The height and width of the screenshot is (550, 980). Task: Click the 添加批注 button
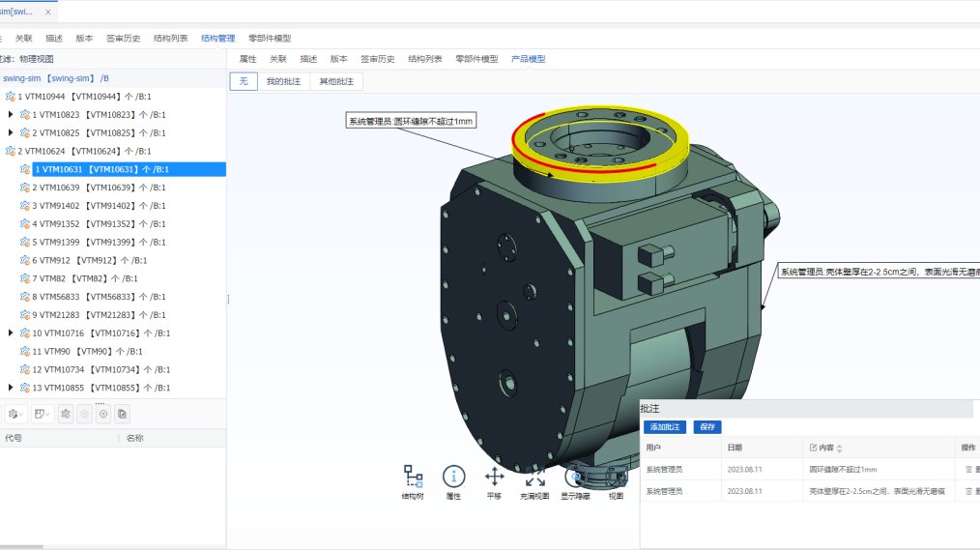(665, 427)
